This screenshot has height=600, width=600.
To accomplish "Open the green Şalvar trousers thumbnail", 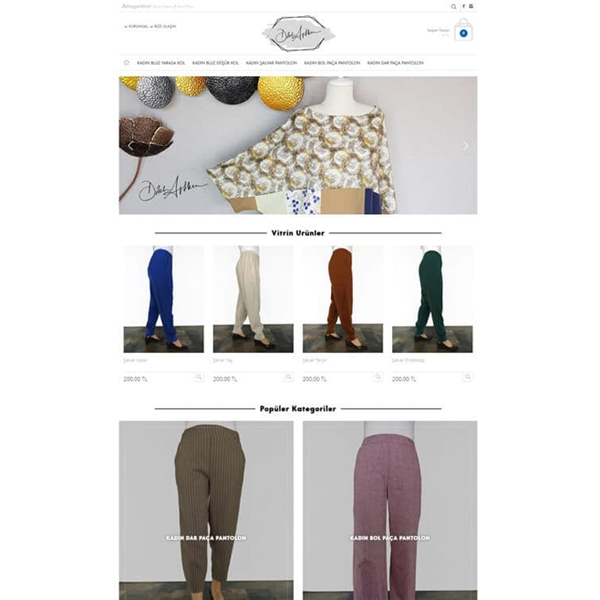I will tap(432, 299).
